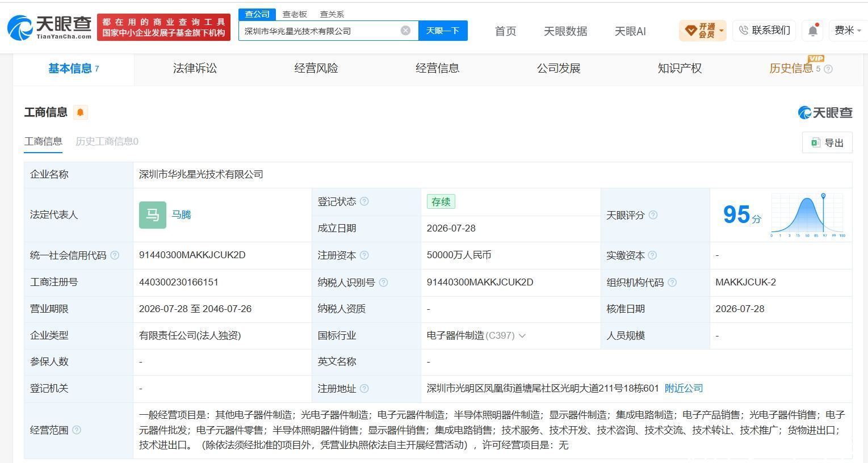The height and width of the screenshot is (463, 868).
Task: Click the 联系我们 button
Action: pyautogui.click(x=764, y=31)
